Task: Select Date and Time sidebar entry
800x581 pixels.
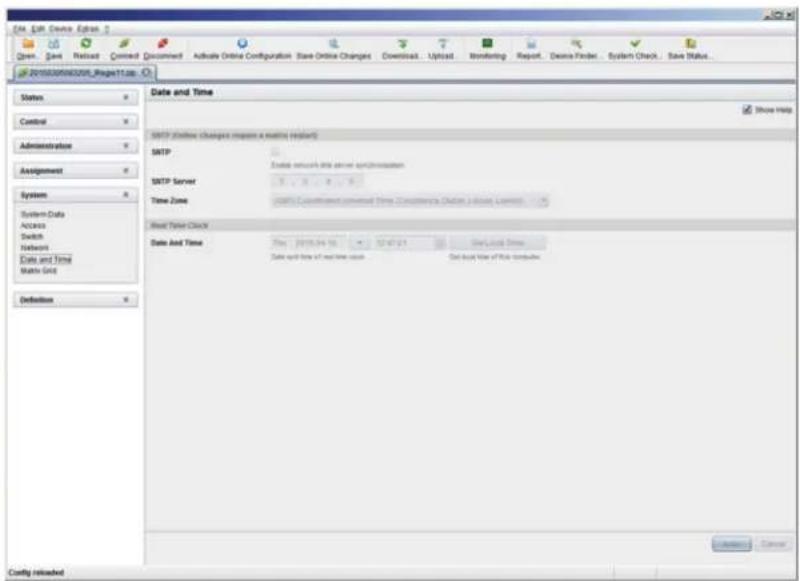Action: [x=46, y=259]
